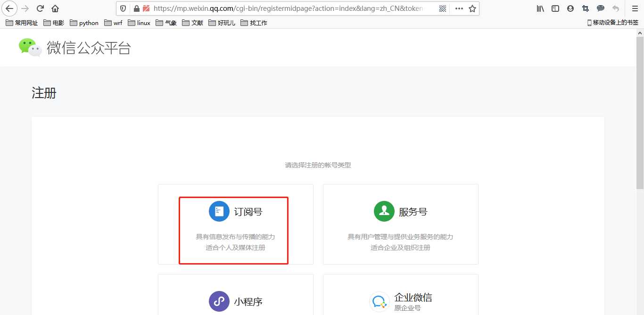Open the Library history and bookmarks icon
This screenshot has height=315, width=644.
pos(541,8)
